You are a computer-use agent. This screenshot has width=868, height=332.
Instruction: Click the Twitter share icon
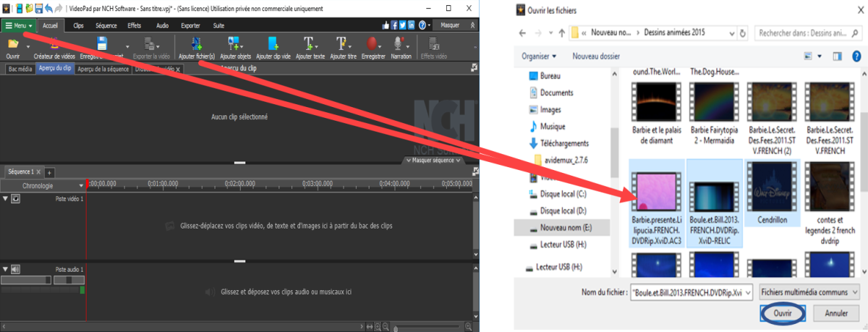403,25
